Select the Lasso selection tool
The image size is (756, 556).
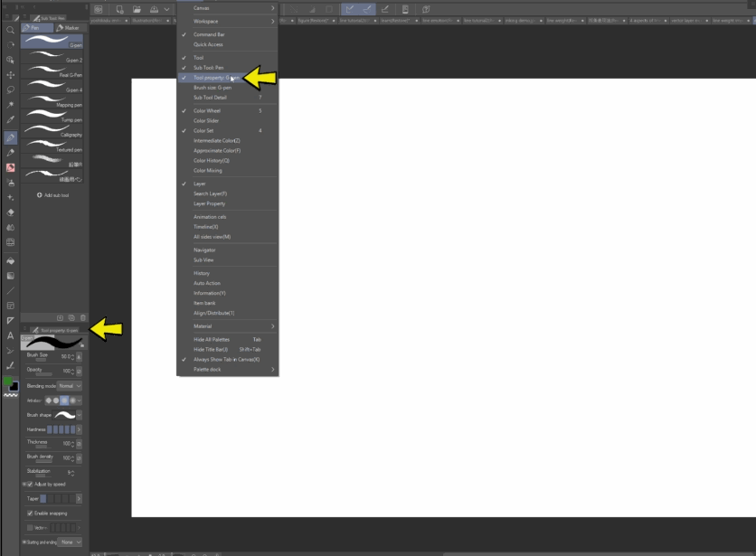tap(10, 90)
